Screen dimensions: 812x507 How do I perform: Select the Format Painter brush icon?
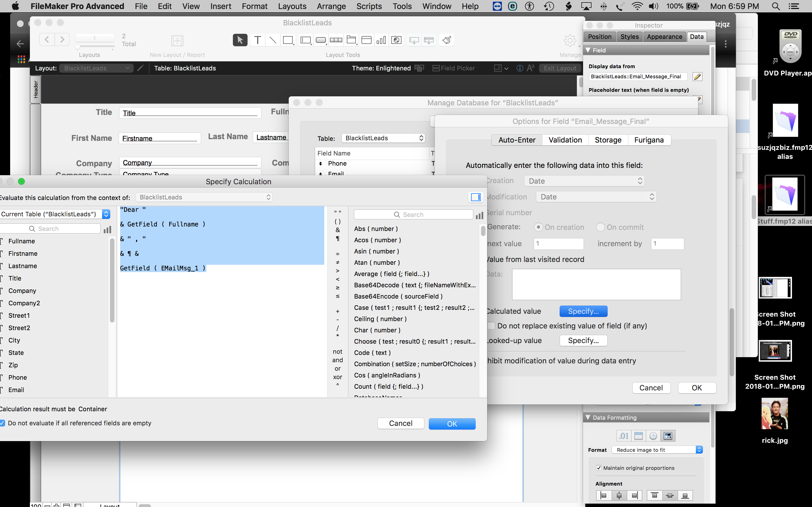pos(447,40)
